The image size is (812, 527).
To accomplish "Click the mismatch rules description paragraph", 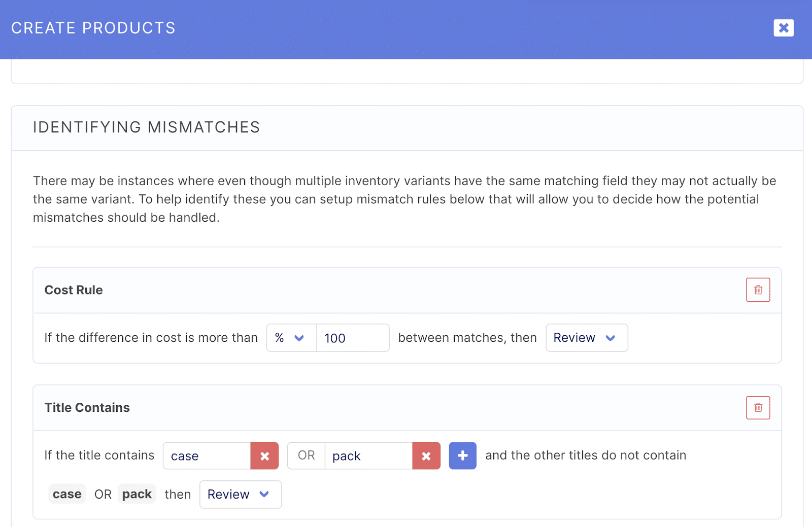I will (404, 199).
